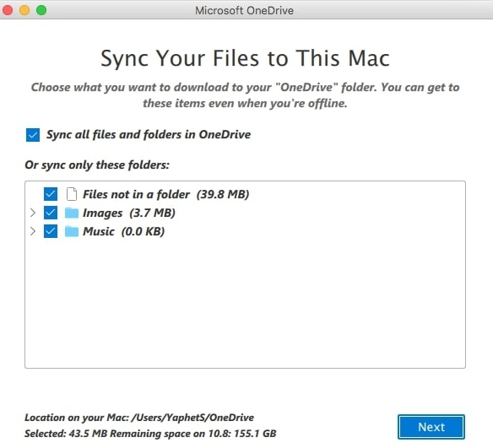Click the Location on your Mac path text
This screenshot has height=448, width=493.
[139, 418]
